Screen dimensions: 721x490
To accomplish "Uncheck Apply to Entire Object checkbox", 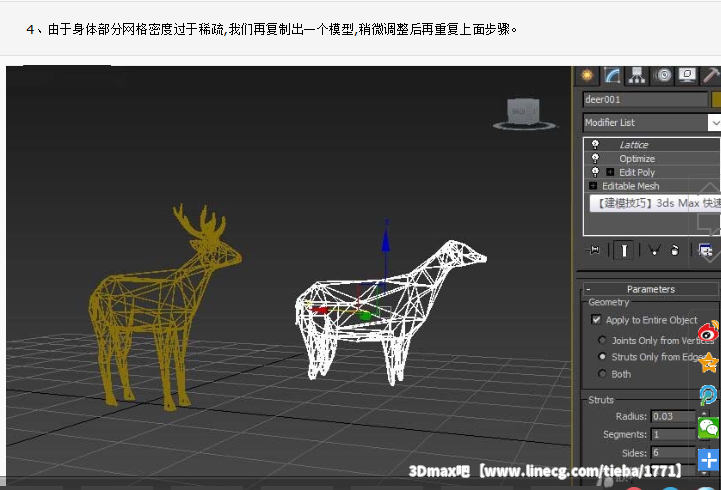I will pyautogui.click(x=596, y=319).
